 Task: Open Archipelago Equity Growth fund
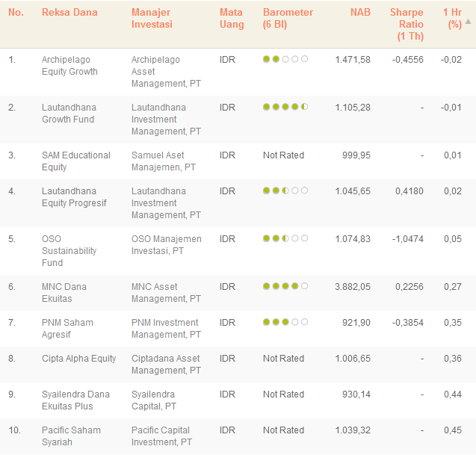[x=69, y=66]
